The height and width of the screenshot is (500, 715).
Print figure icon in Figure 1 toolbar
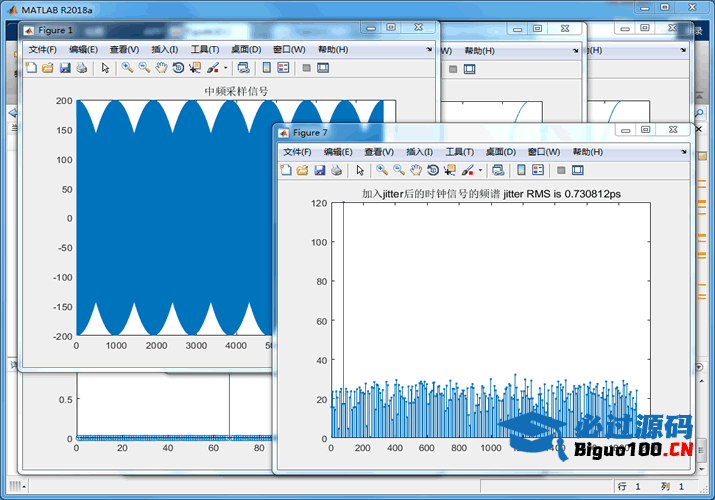point(82,68)
